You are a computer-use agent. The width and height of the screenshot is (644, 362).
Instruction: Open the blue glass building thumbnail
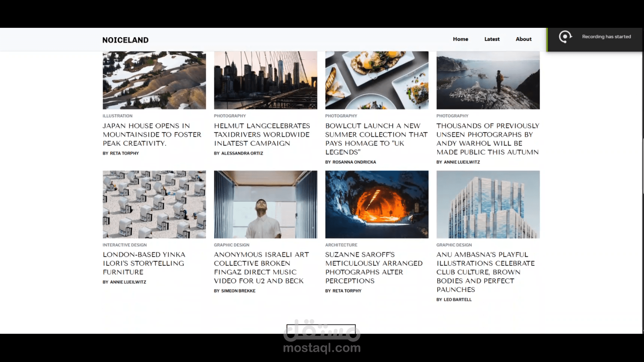click(x=488, y=204)
